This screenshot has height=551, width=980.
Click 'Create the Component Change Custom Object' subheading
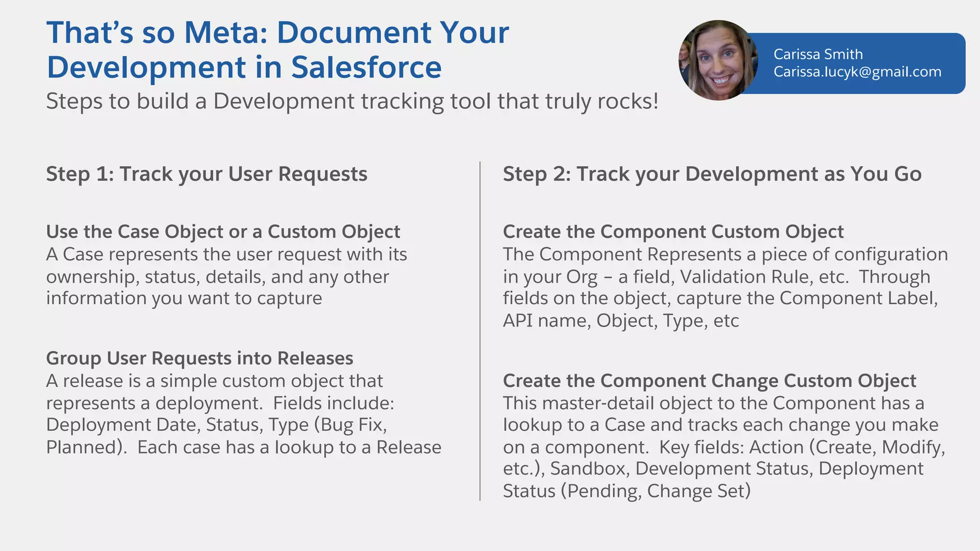point(710,381)
